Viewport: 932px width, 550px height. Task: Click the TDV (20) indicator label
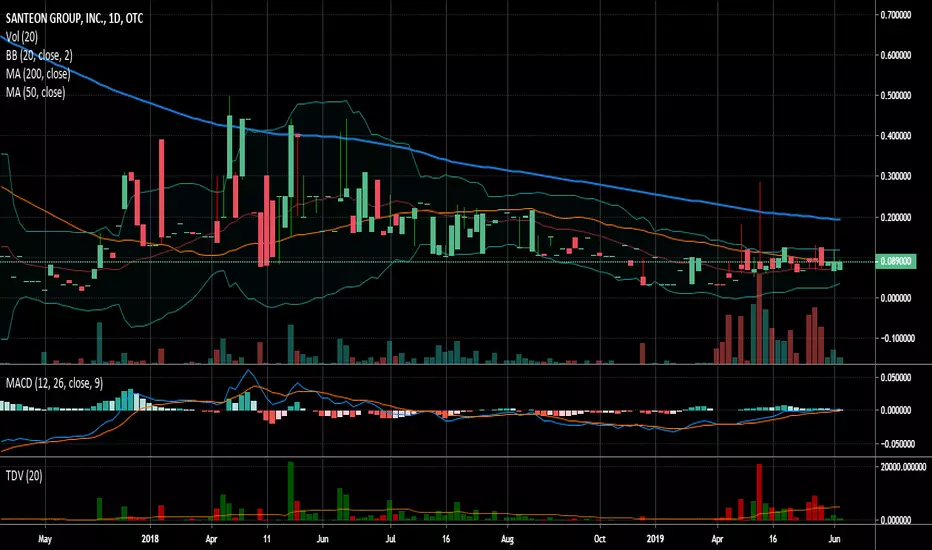pos(24,476)
